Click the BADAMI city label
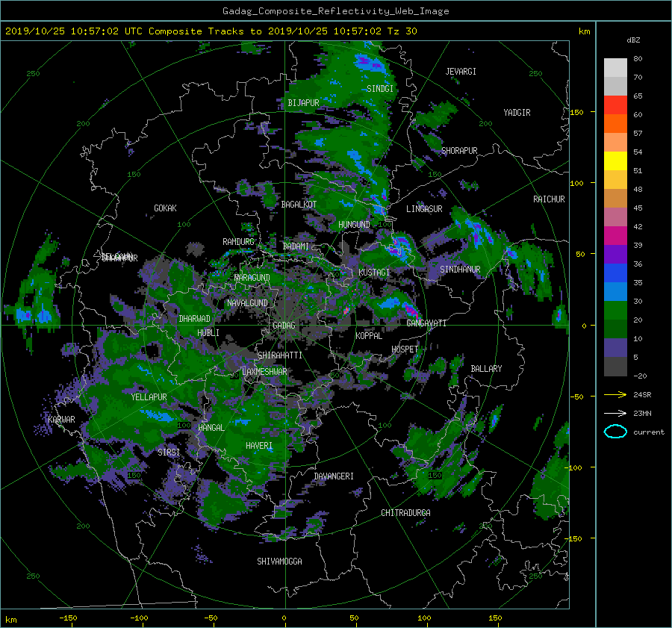The height and width of the screenshot is (628, 672). click(296, 246)
